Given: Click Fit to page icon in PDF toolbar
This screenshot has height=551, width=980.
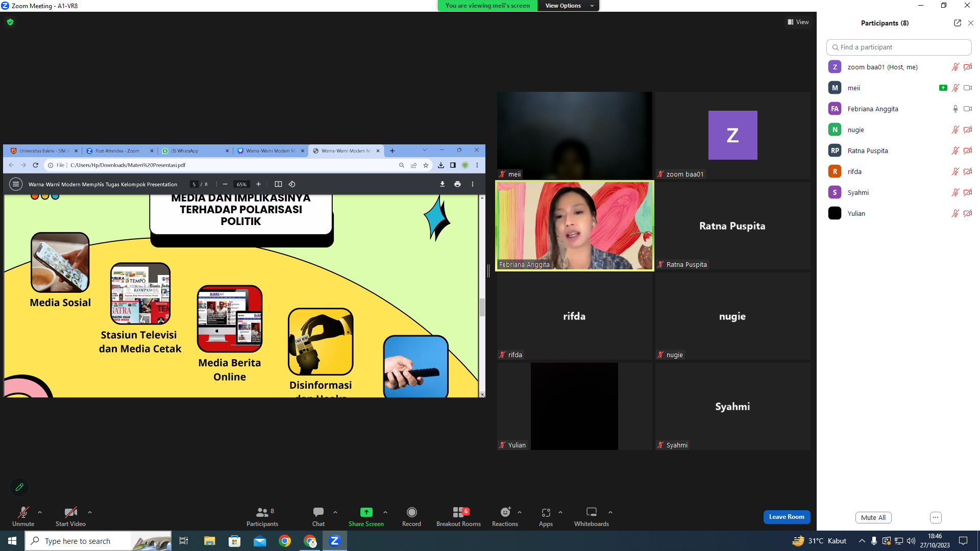Looking at the screenshot, I should (278, 184).
